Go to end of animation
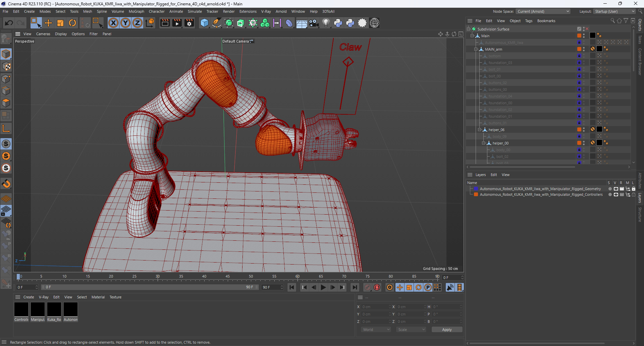The width and height of the screenshot is (644, 346). pyautogui.click(x=355, y=287)
